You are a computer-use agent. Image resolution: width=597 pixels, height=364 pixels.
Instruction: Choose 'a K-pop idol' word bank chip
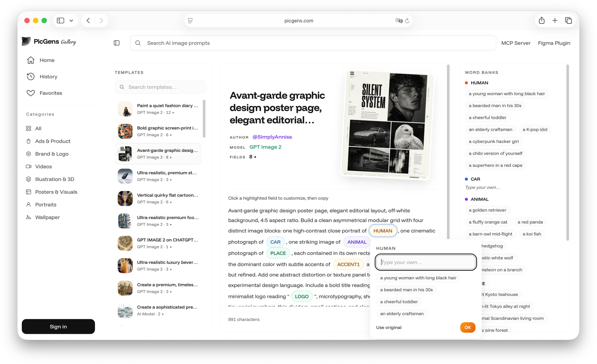pyautogui.click(x=535, y=129)
